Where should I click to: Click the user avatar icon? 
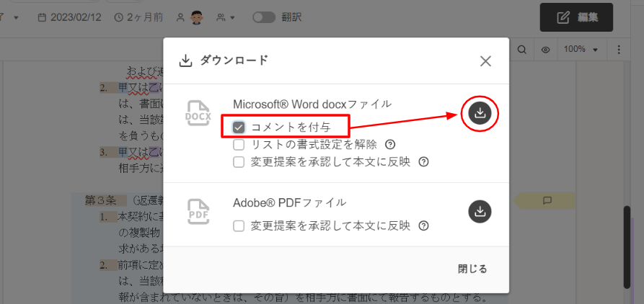196,17
